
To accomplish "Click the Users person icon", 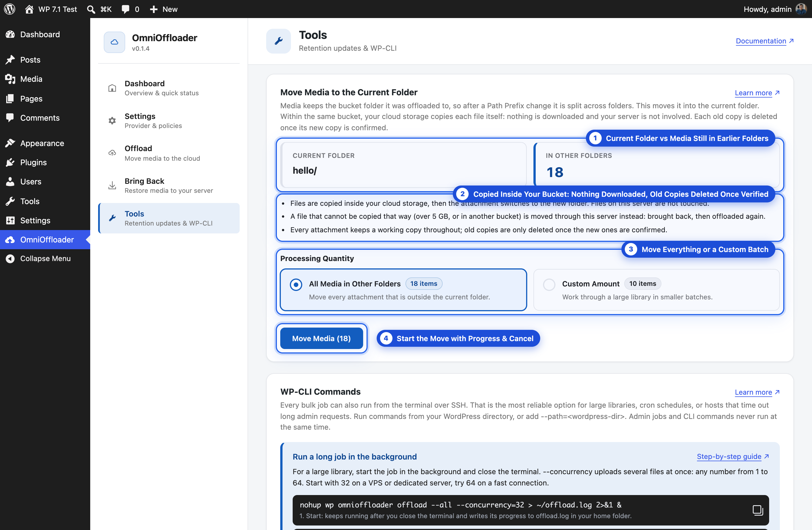I will (10, 182).
